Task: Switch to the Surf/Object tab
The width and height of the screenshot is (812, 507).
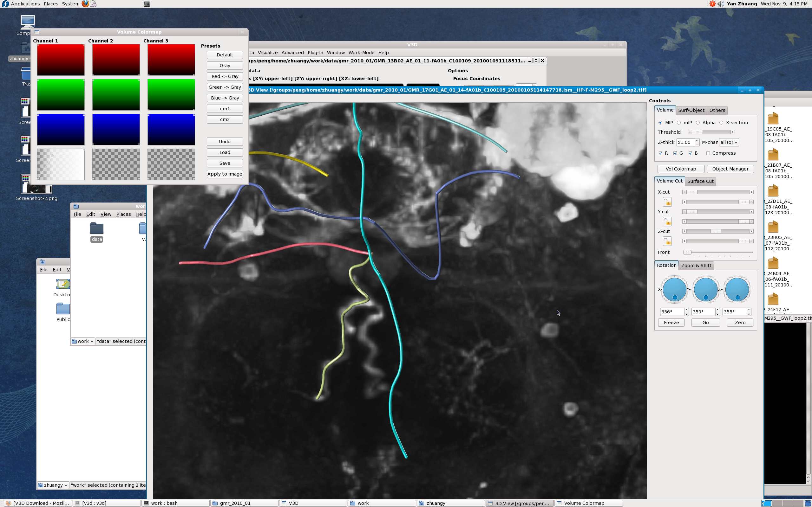Action: pyautogui.click(x=691, y=110)
